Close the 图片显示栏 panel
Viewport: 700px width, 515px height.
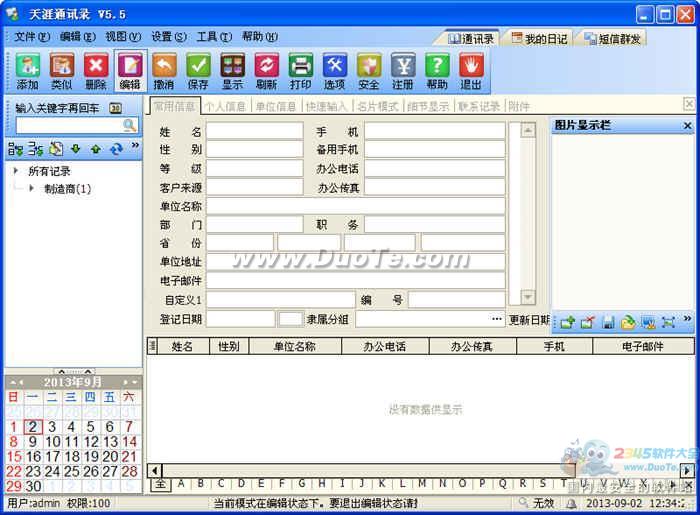(688, 126)
